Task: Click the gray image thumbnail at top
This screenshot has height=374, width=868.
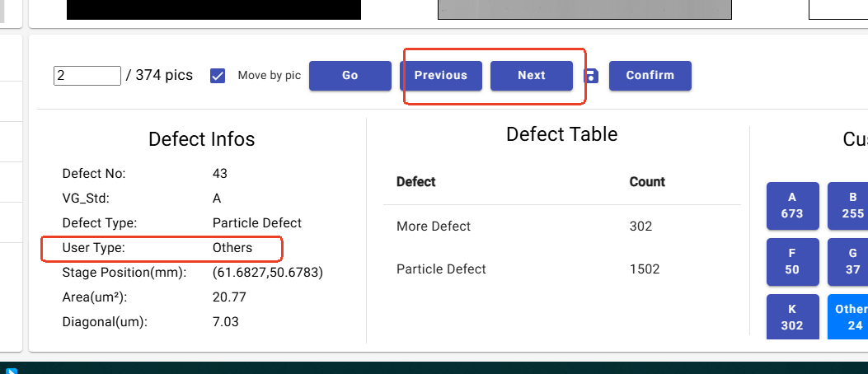Action: (x=584, y=9)
